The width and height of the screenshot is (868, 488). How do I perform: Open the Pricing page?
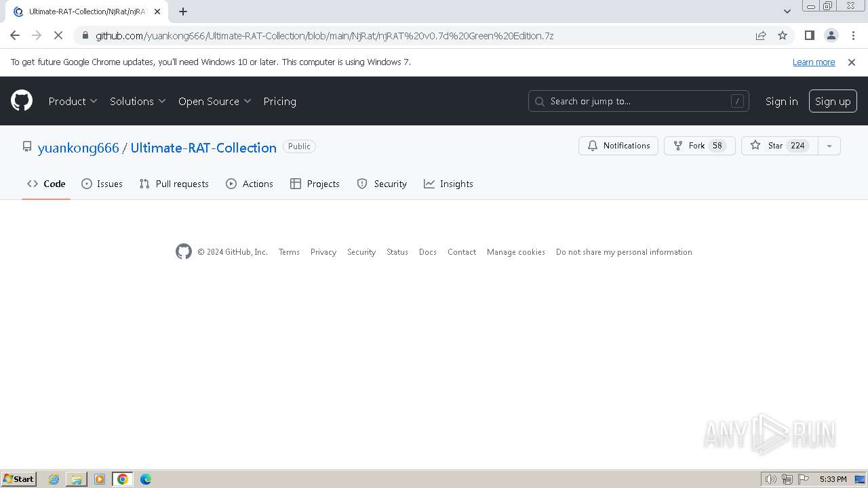click(x=279, y=101)
